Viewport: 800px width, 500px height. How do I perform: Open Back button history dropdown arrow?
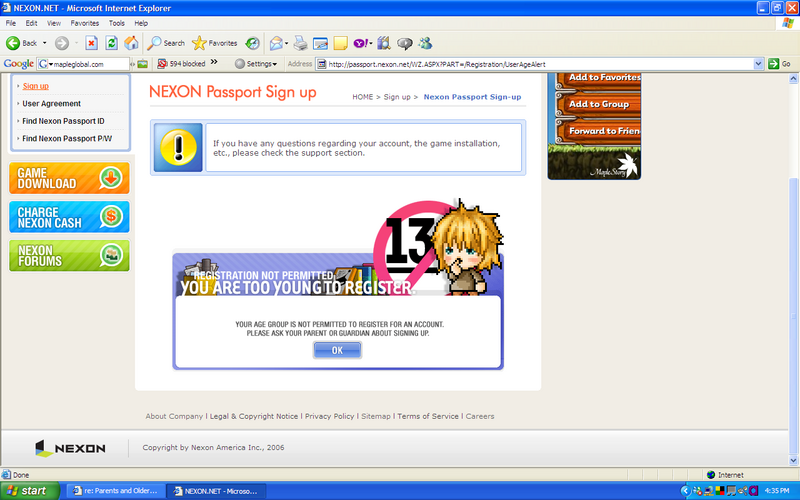tap(44, 43)
